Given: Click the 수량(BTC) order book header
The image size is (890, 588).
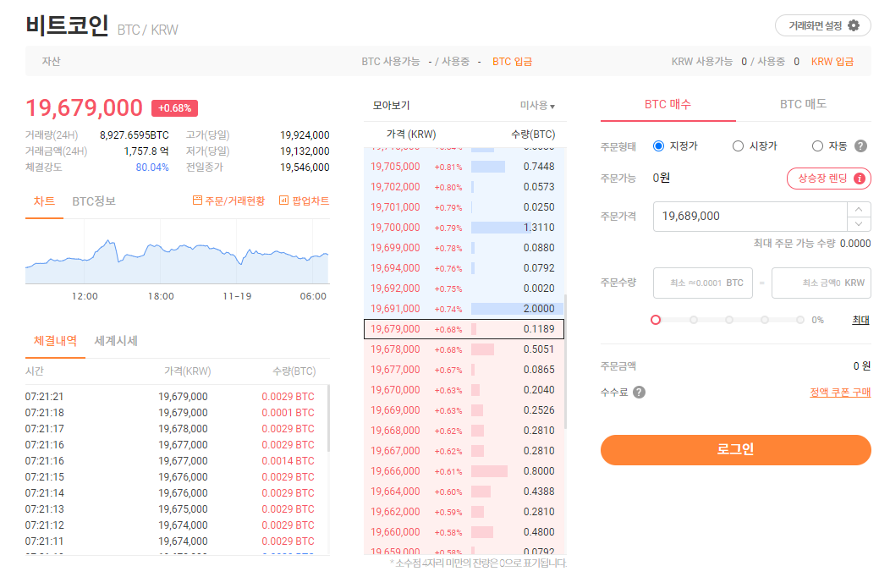Looking at the screenshot, I should 533,135.
